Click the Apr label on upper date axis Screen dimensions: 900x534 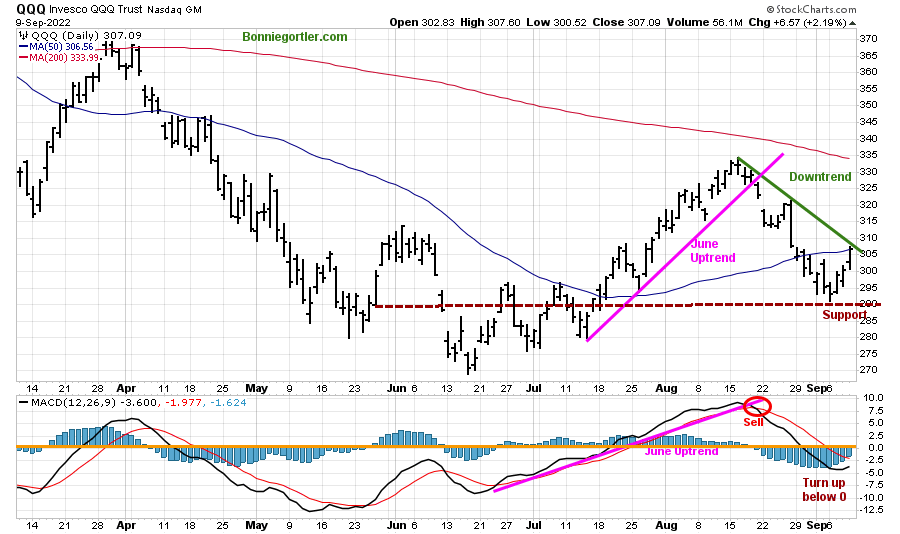point(126,388)
